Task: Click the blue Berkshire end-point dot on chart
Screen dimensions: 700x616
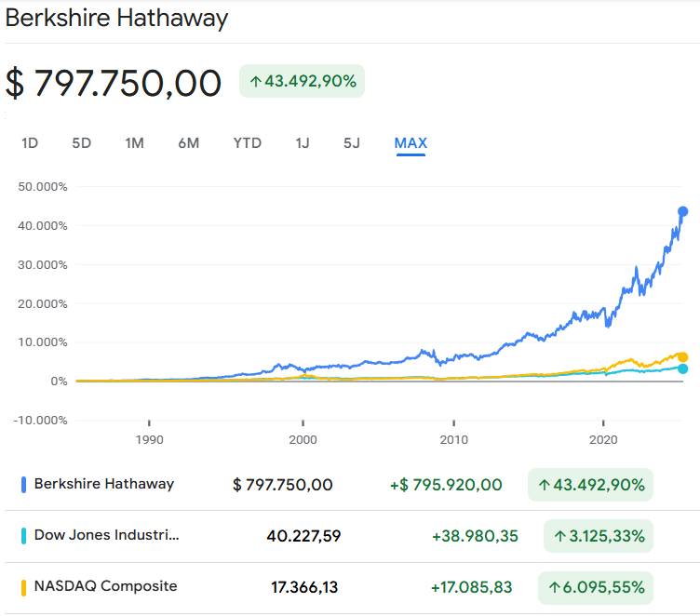Action: 682,211
